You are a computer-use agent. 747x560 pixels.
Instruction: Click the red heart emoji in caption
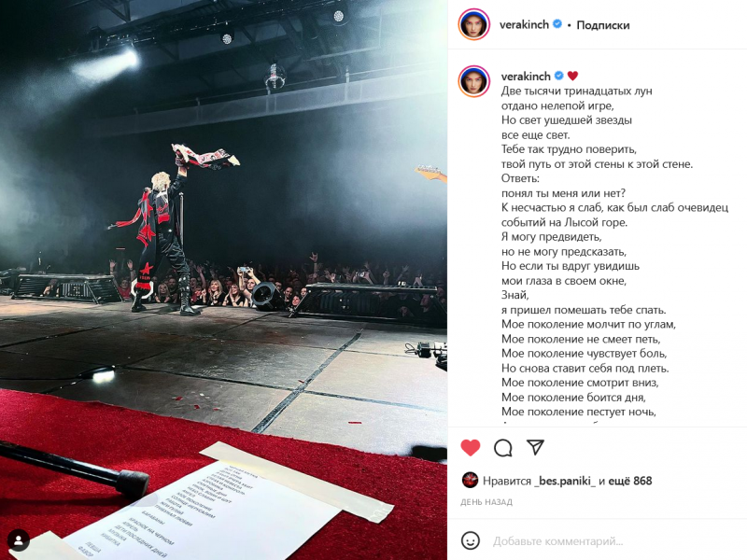coord(572,76)
